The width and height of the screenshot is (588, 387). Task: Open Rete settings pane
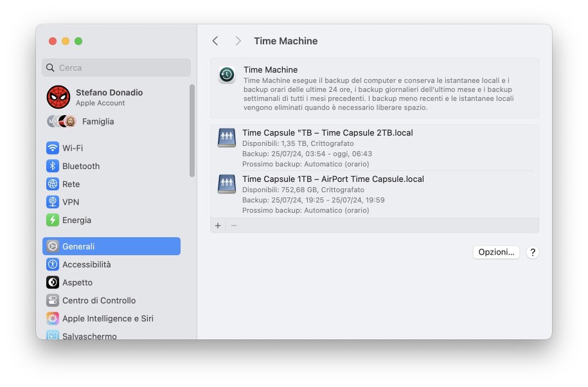tap(111, 184)
